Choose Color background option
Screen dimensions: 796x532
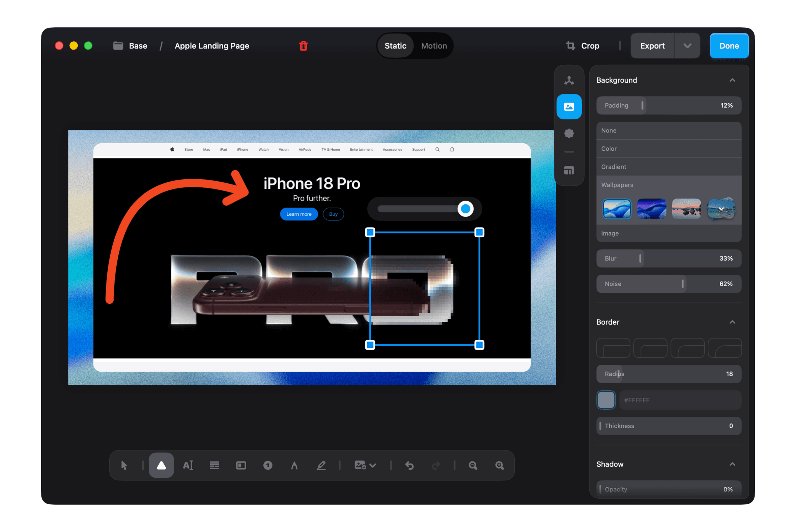(x=669, y=149)
